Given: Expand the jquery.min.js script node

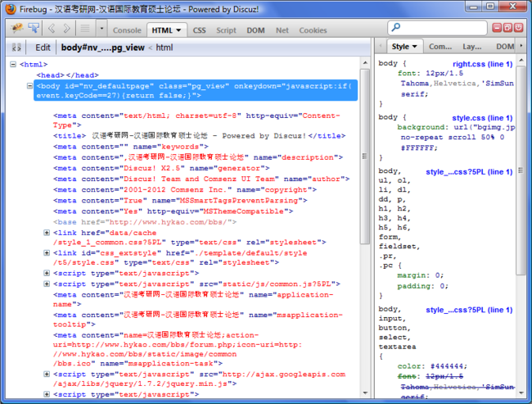Looking at the screenshot, I should (47, 374).
